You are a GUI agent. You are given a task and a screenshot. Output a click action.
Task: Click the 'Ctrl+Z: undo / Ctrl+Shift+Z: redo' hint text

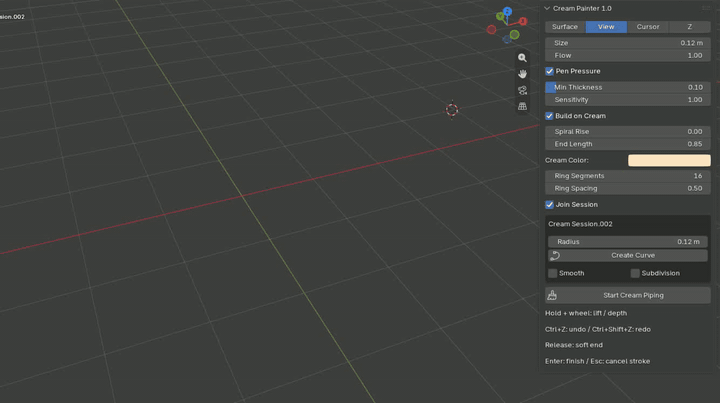597,329
